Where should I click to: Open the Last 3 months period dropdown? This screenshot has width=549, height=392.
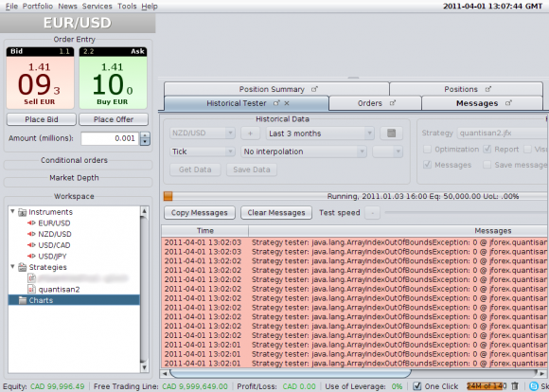pyautogui.click(x=320, y=134)
